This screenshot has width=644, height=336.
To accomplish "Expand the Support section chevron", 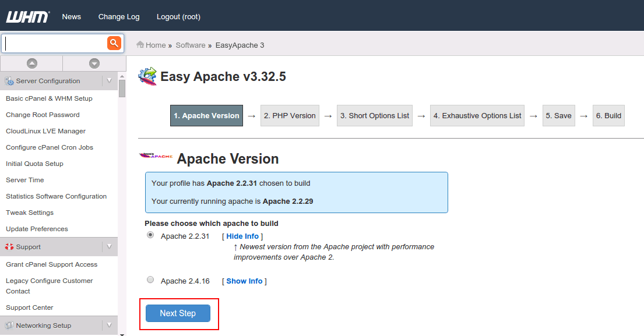I will [109, 246].
